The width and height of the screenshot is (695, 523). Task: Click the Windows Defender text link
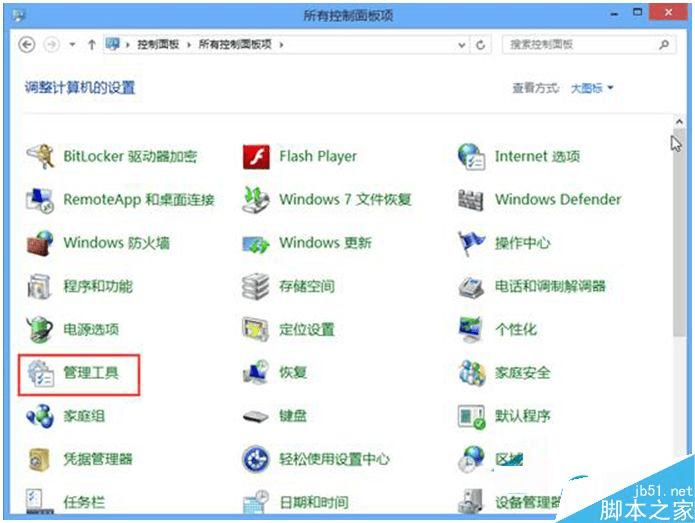(558, 199)
